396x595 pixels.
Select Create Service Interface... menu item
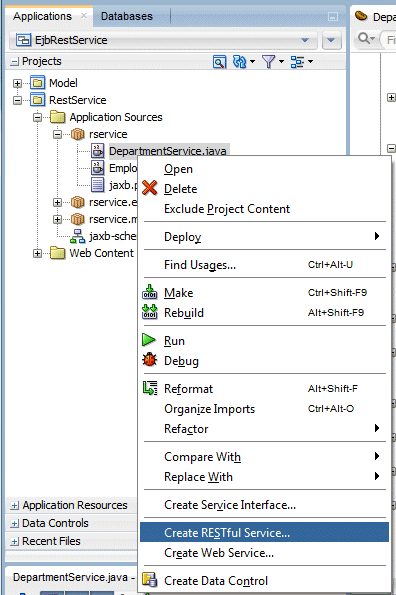pos(265,505)
